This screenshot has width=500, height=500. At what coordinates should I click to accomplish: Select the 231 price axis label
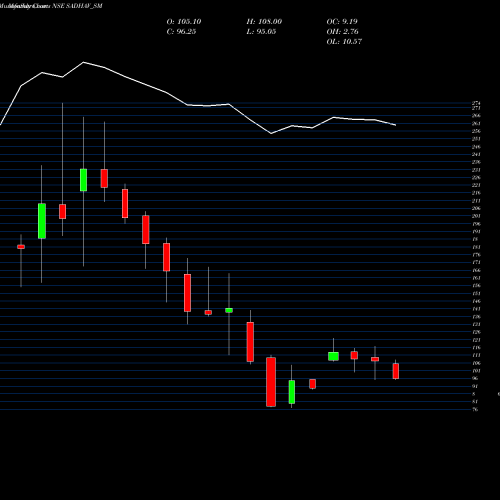[x=476, y=170]
